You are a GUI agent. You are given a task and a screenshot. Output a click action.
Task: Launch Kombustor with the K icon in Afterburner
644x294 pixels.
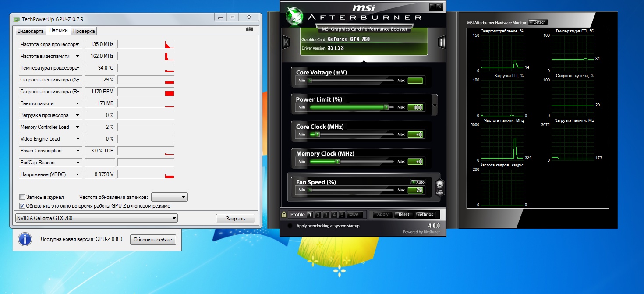(x=286, y=42)
